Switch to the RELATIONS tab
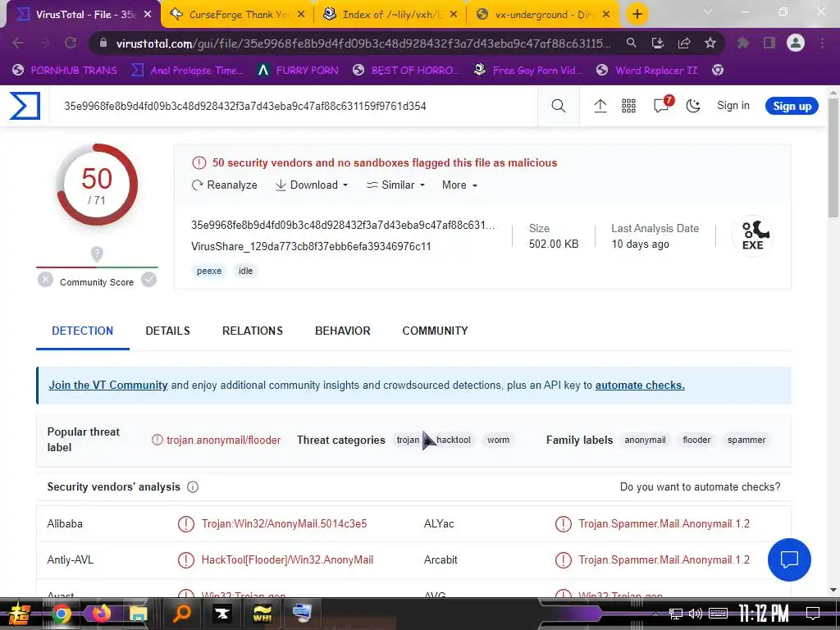The height and width of the screenshot is (630, 840). click(253, 331)
